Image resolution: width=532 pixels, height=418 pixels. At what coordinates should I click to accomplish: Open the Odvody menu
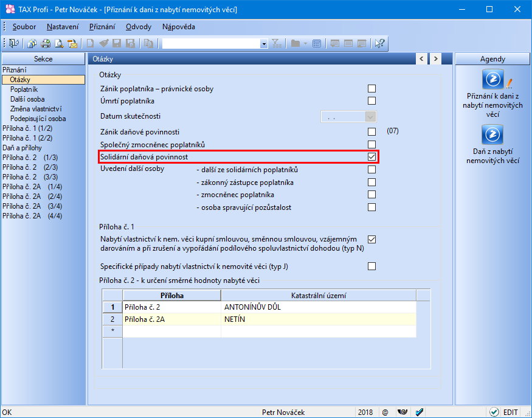click(139, 27)
